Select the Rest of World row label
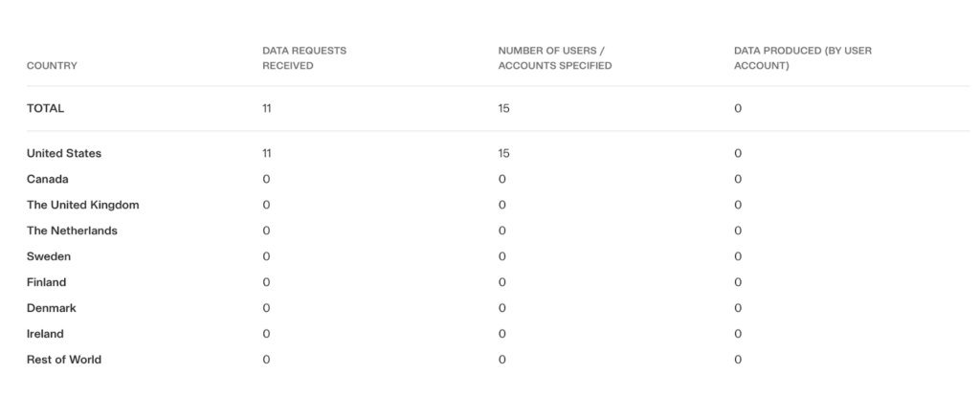The image size is (980, 395). click(63, 360)
